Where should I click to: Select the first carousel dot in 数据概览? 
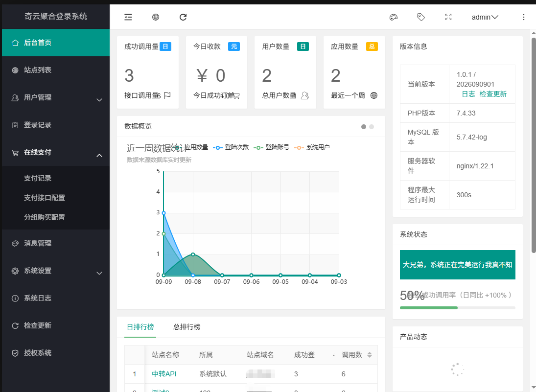(364, 127)
